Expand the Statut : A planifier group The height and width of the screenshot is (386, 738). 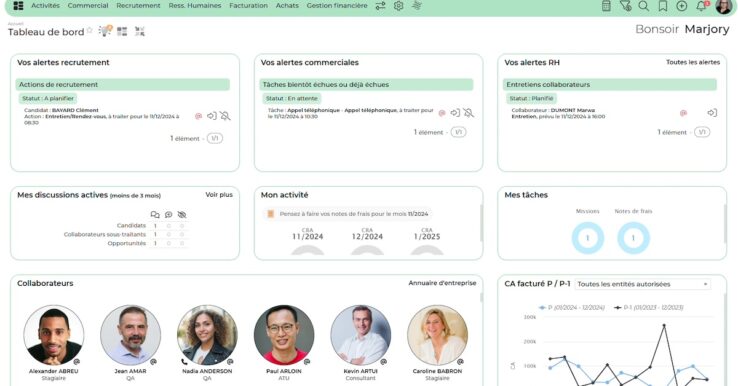pos(48,98)
